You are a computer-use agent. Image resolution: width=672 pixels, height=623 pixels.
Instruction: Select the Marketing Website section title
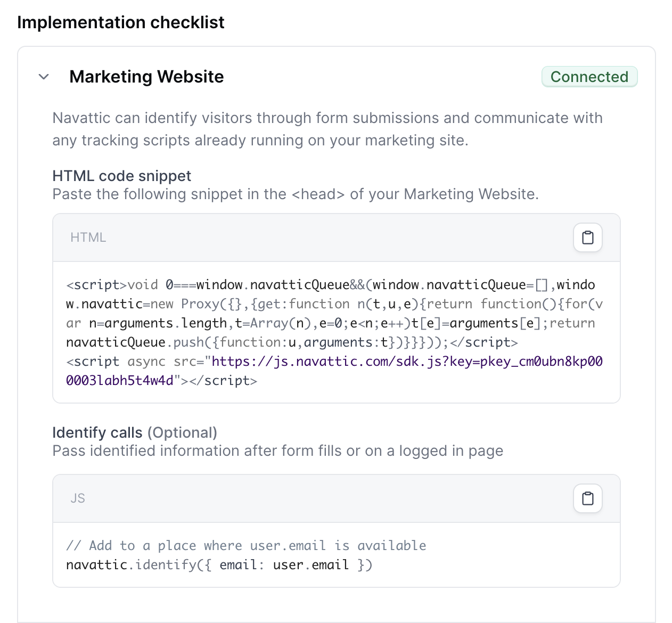point(146,77)
